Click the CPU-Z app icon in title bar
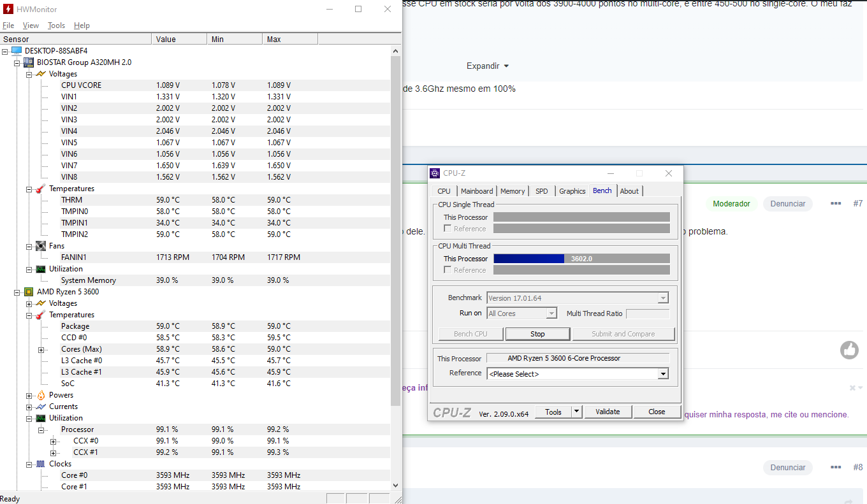 pyautogui.click(x=435, y=173)
